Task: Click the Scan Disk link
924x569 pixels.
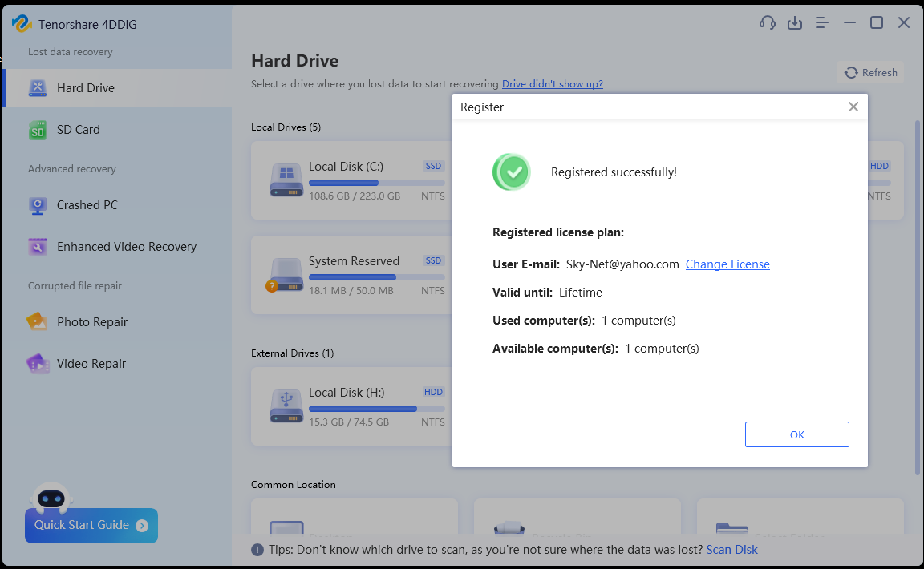Action: 731,550
